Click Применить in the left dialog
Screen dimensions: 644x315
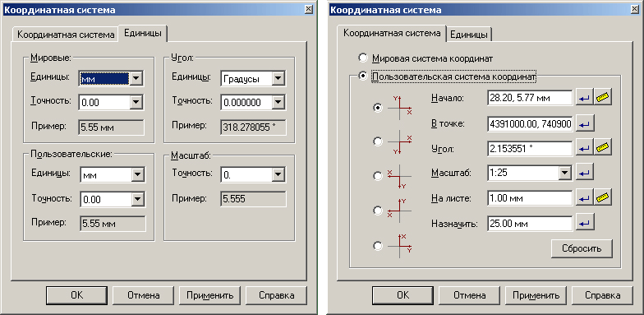point(210,294)
